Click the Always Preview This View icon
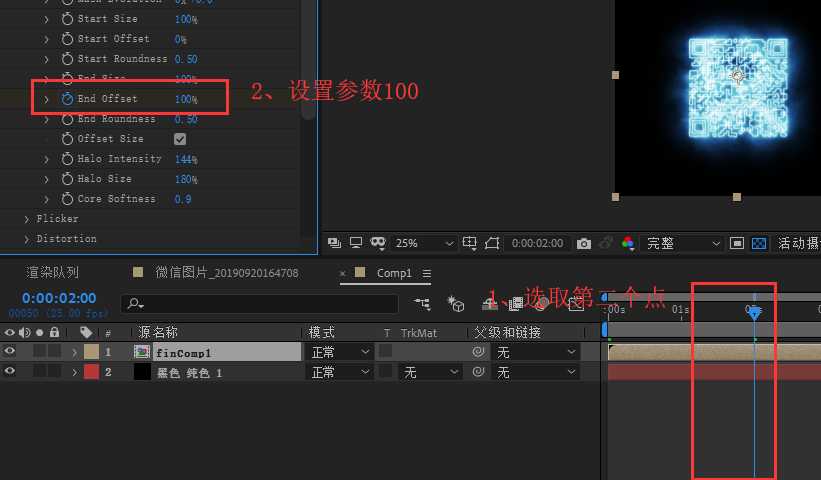Viewport: 821px width, 480px height. (x=334, y=243)
